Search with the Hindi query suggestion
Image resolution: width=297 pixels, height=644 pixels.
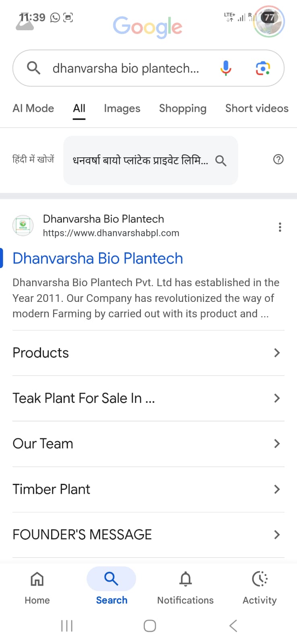[150, 160]
